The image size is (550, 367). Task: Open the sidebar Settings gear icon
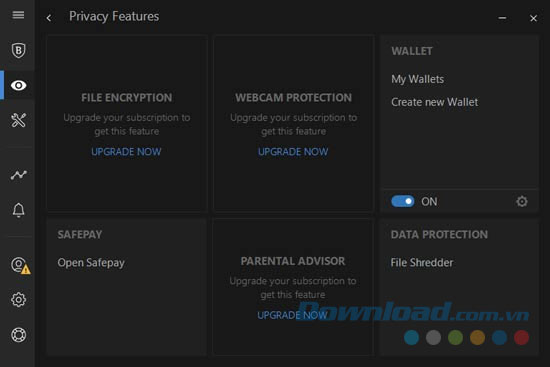(x=18, y=300)
